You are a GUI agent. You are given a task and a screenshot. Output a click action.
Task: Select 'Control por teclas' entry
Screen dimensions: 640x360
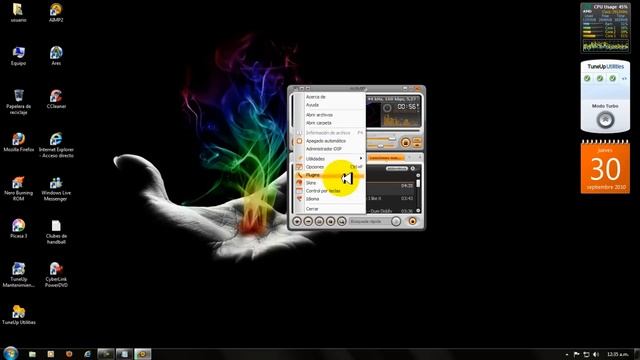(x=330, y=191)
